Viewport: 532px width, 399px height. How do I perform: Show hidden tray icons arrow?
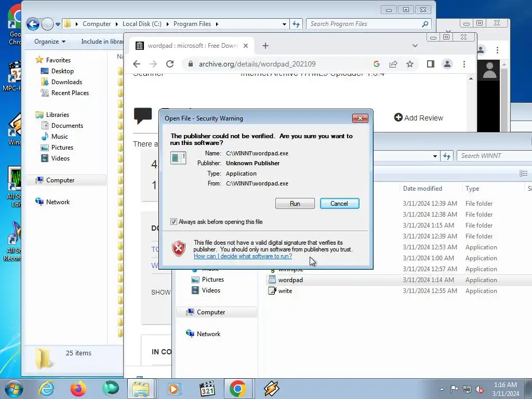[x=442, y=389]
